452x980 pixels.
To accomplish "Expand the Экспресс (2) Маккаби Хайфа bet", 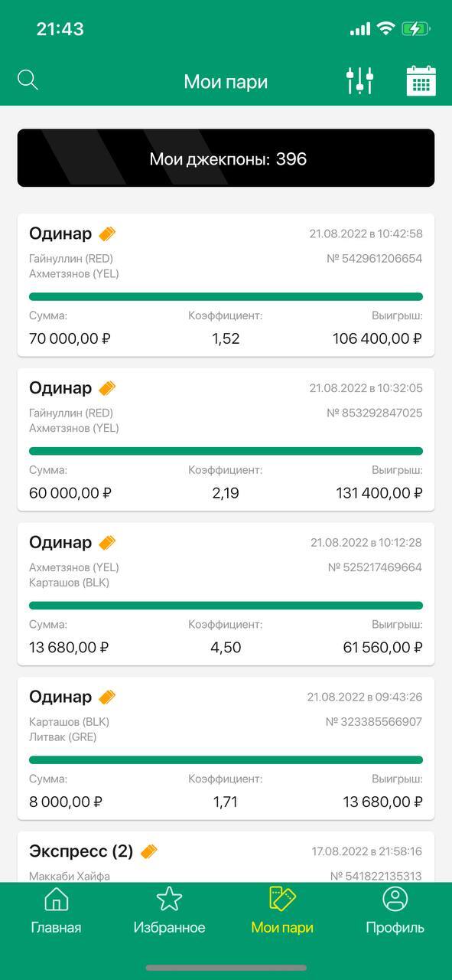I will [226, 857].
